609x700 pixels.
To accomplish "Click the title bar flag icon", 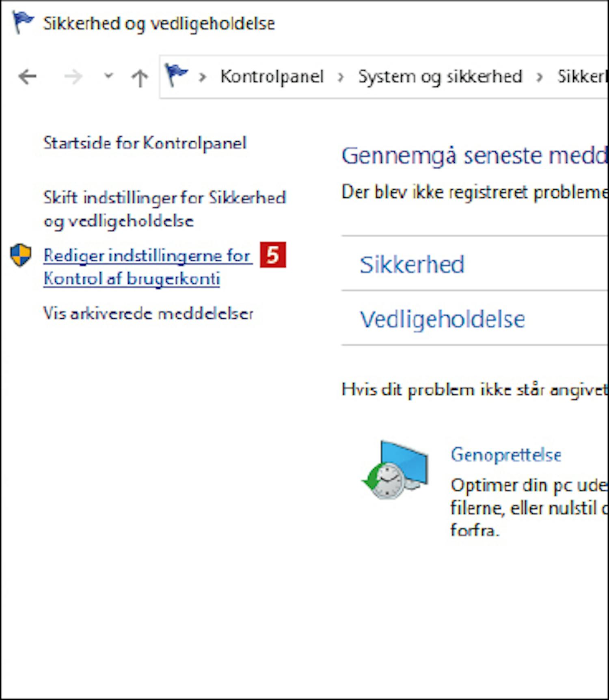I will 22,22.
